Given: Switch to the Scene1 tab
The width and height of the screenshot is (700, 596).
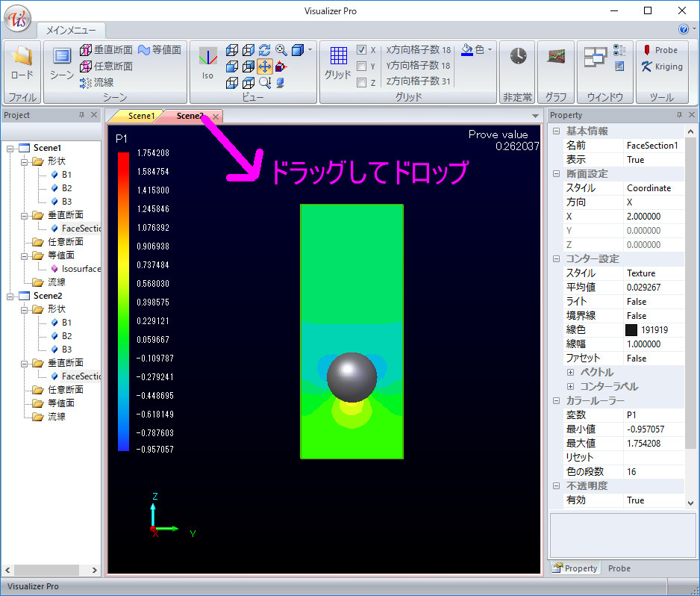Looking at the screenshot, I should [140, 116].
